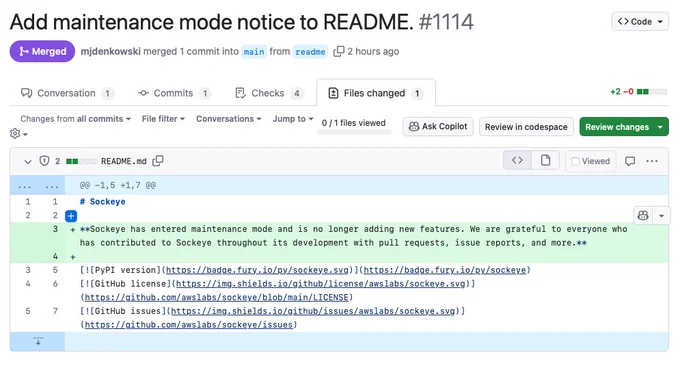Open the github.com/awslabs/sockeye/issues link
This screenshot has height=368, width=680.
189,325
